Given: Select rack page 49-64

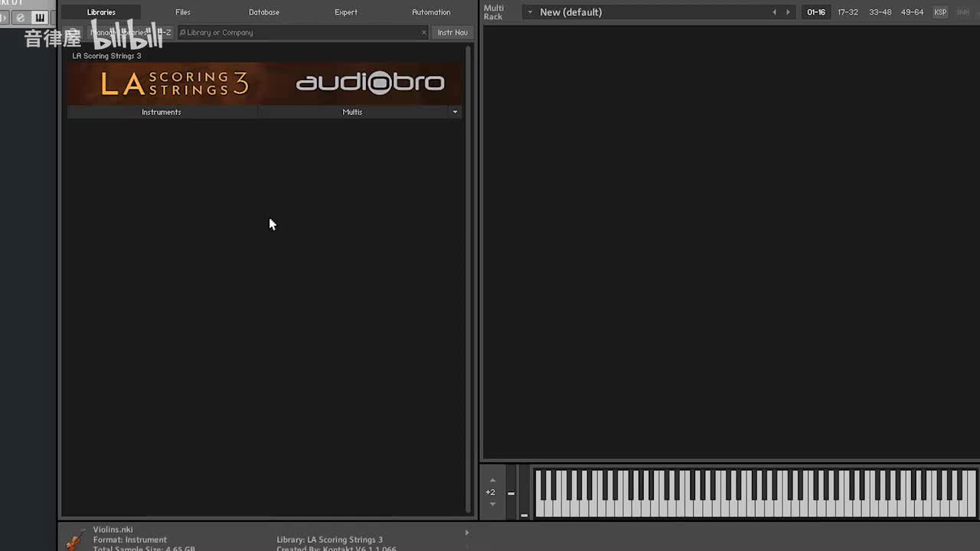Looking at the screenshot, I should pos(912,12).
